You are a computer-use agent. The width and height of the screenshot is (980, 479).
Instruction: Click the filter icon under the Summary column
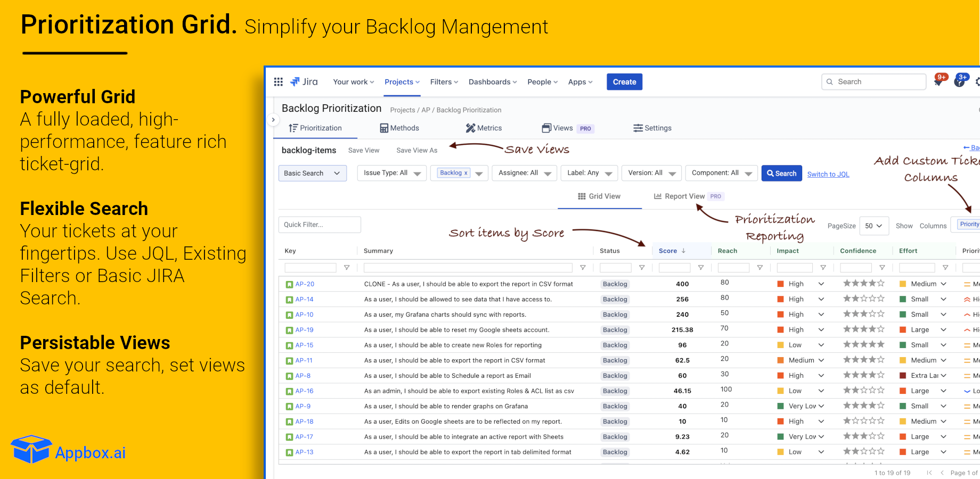coord(583,268)
